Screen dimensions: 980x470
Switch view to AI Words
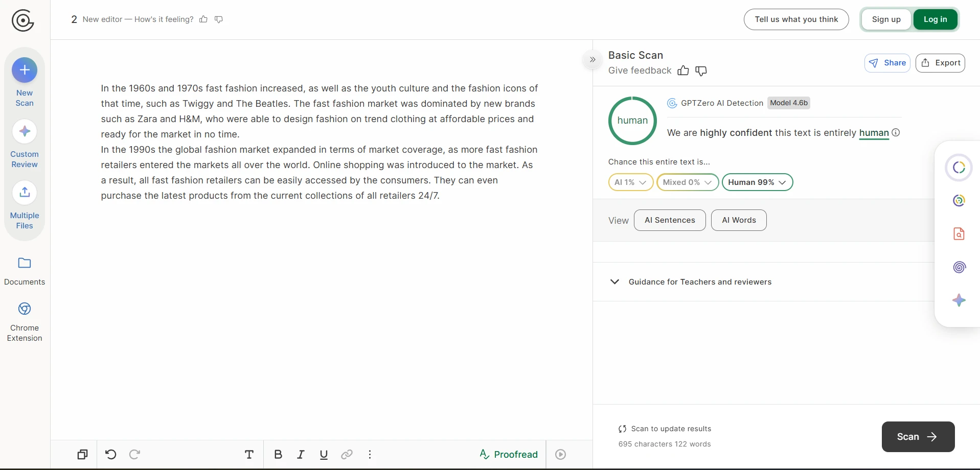click(739, 220)
